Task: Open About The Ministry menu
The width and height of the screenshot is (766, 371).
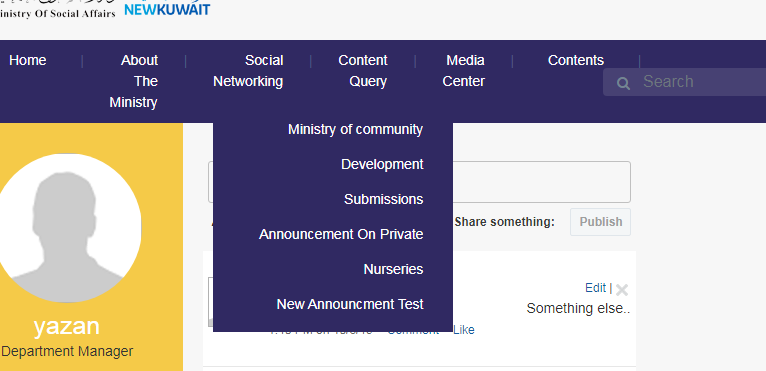Action: click(133, 81)
